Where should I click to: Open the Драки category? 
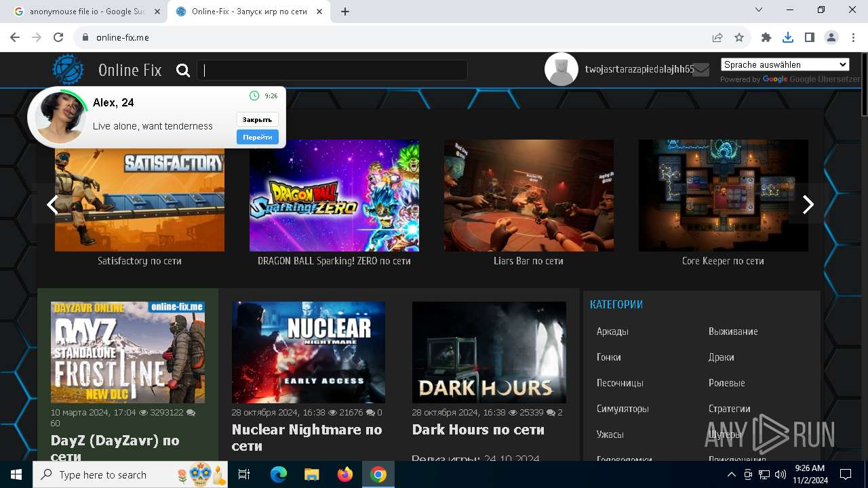tap(722, 357)
